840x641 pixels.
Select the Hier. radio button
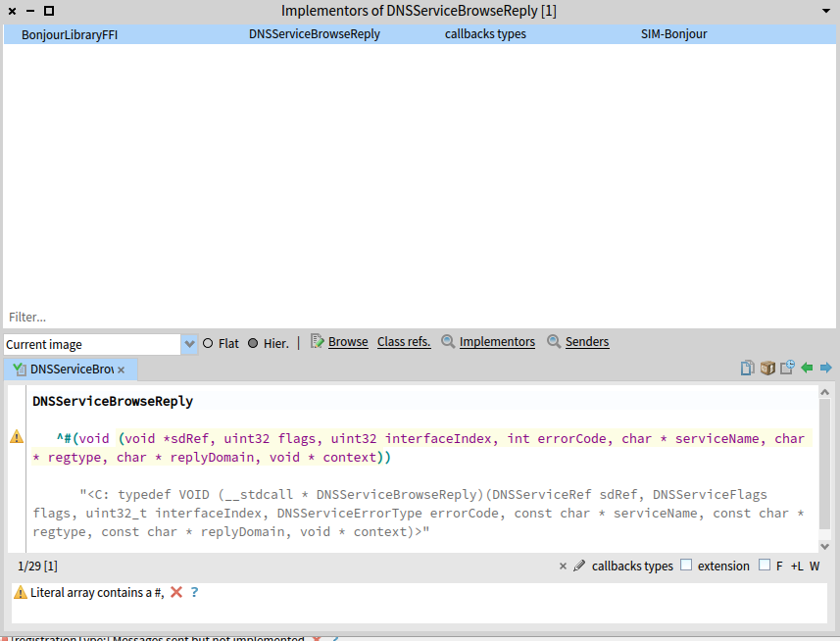(x=253, y=343)
